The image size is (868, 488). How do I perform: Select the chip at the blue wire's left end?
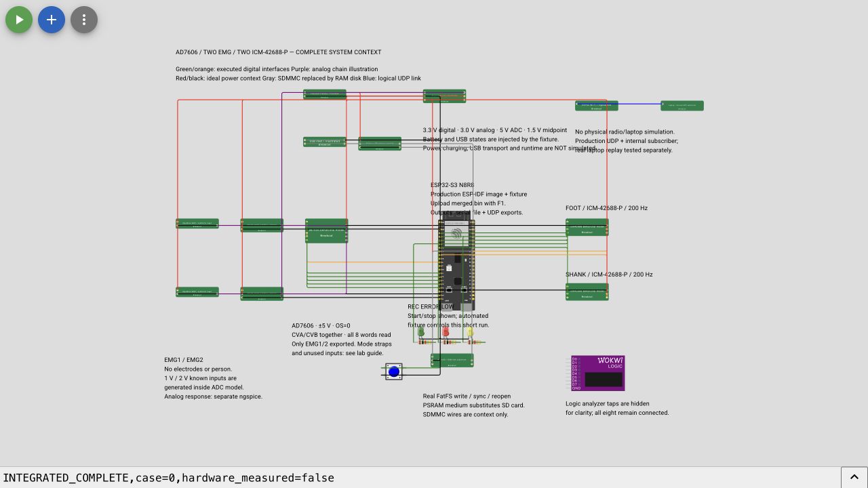597,106
